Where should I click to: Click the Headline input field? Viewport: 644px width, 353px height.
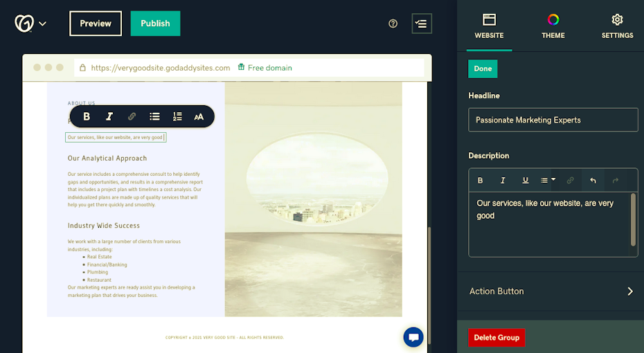pos(553,120)
